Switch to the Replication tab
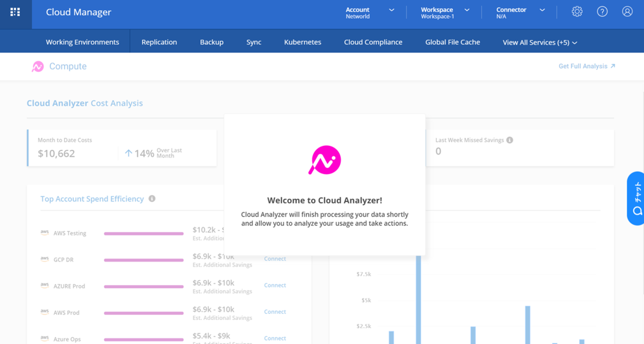This screenshot has height=344, width=644. 159,42
